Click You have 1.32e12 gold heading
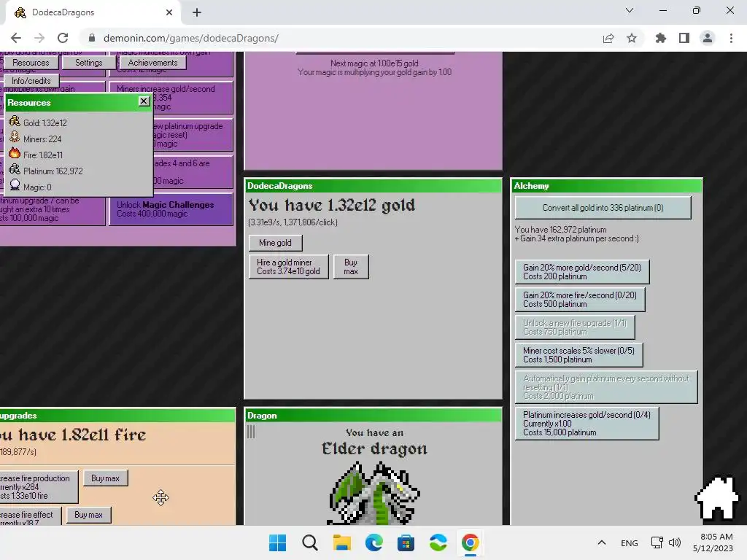This screenshot has width=747, height=560. (x=332, y=205)
